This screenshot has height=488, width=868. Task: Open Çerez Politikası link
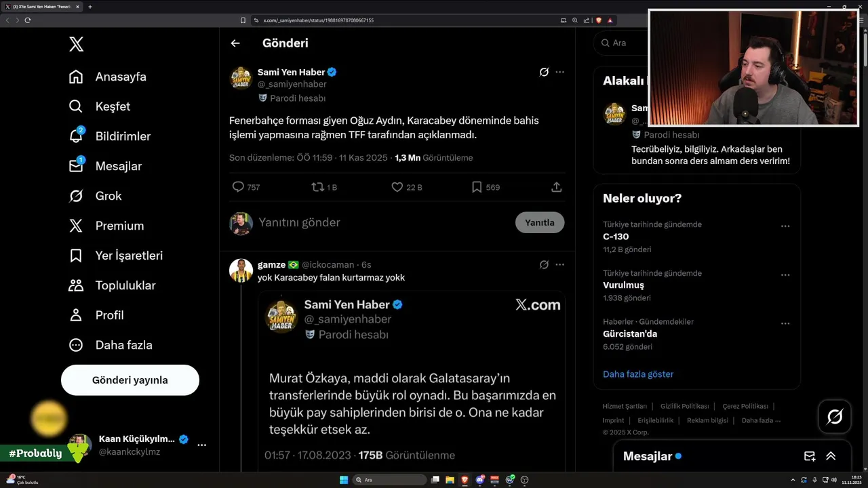(x=745, y=406)
